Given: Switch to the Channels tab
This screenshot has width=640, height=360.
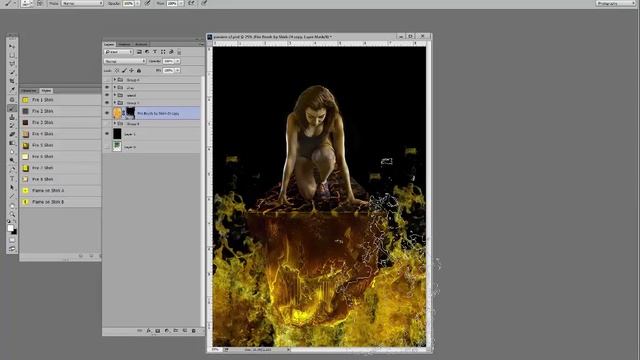Looking at the screenshot, I should [x=124, y=44].
